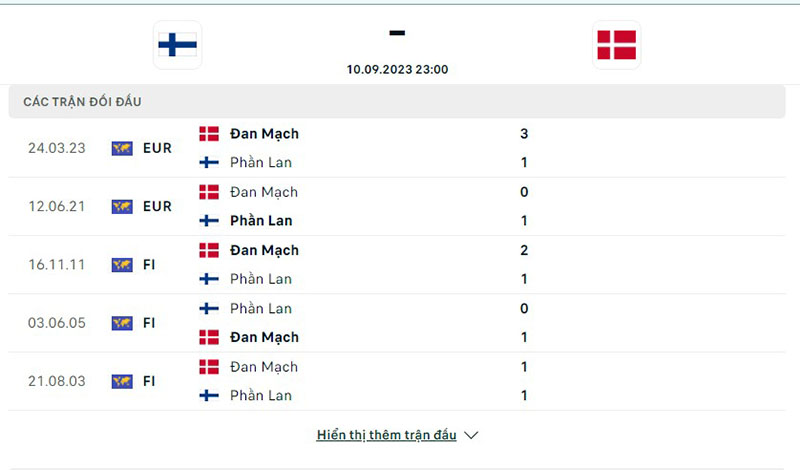Click the world map icon for 12.06.21 match
800x470 pixels.
[x=122, y=207]
